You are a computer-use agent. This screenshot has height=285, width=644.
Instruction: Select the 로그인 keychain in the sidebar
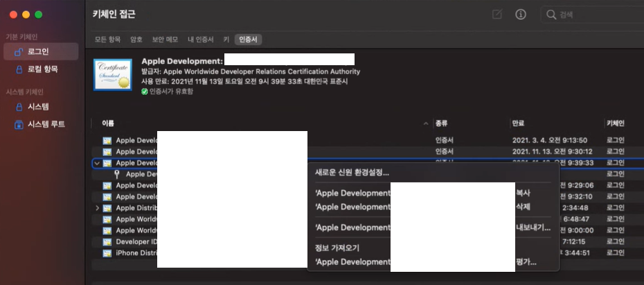[x=41, y=52]
